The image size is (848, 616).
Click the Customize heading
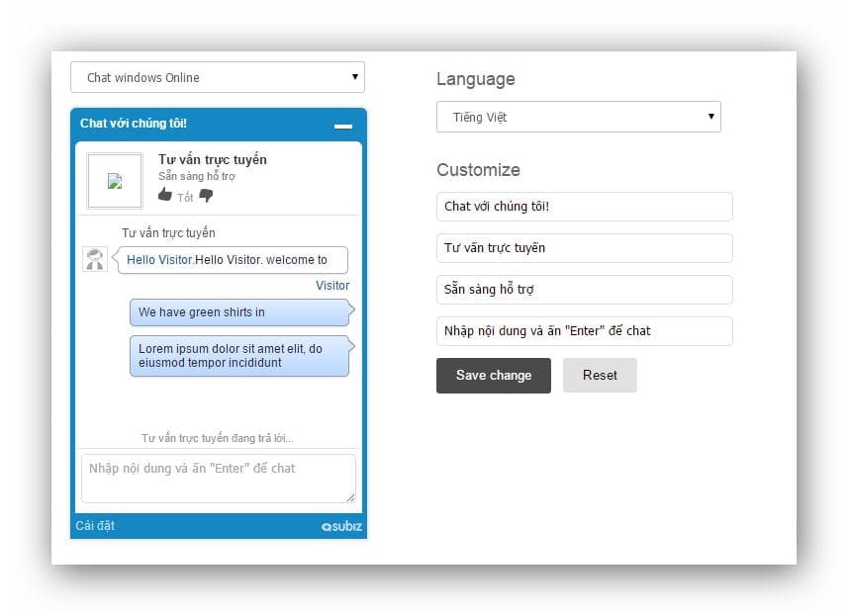pyautogui.click(x=478, y=170)
